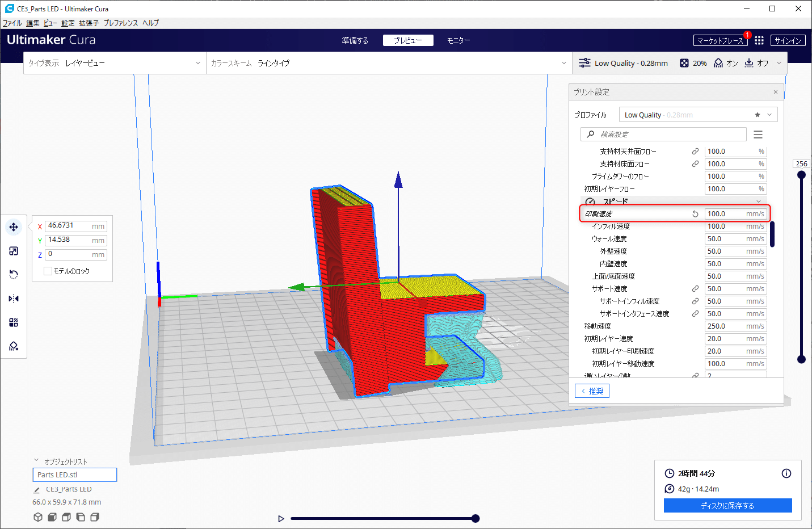
Task: Open the カラースキーム color scheme dropdown
Action: [x=388, y=63]
